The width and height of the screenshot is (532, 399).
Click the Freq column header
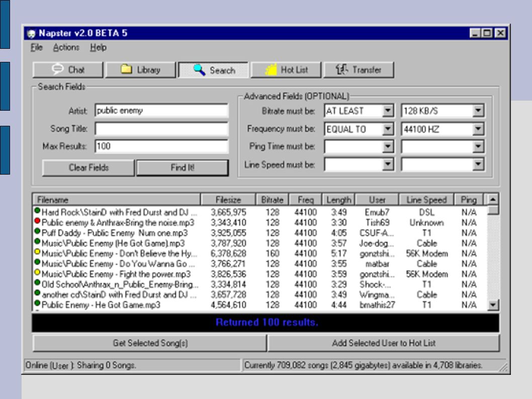click(x=305, y=200)
